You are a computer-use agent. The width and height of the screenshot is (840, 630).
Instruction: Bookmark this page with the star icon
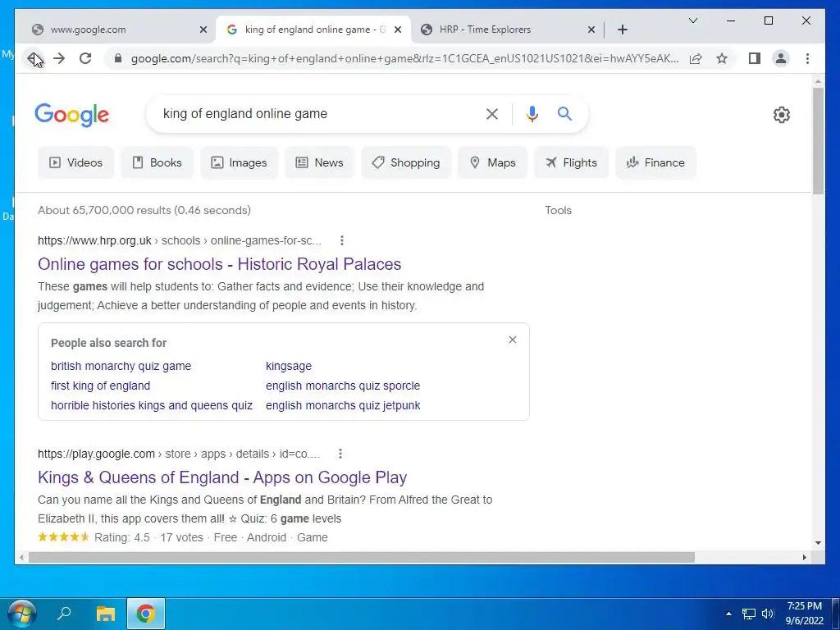pos(722,58)
